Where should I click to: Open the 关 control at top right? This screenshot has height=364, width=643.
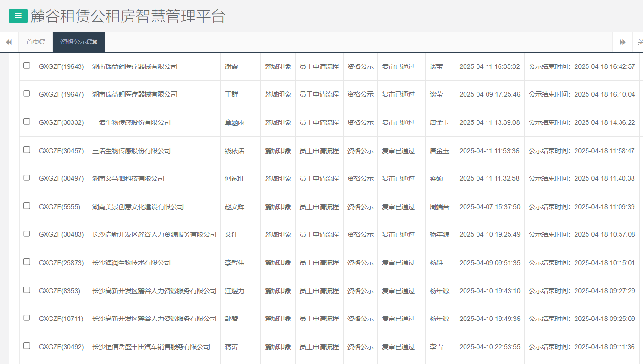[640, 42]
